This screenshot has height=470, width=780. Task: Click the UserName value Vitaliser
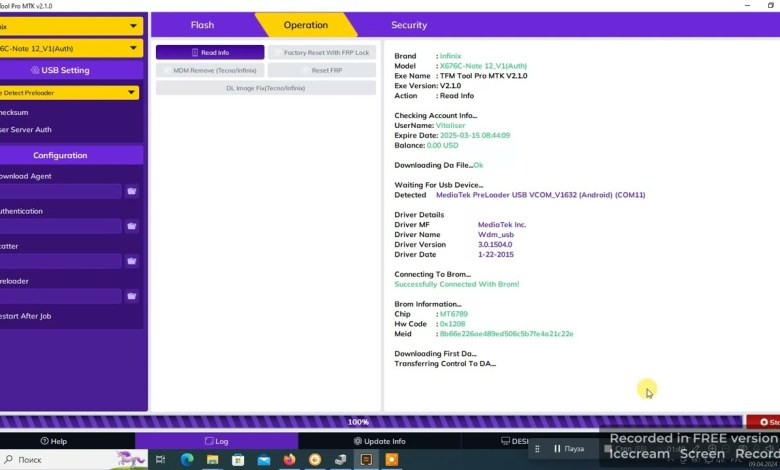(x=450, y=125)
